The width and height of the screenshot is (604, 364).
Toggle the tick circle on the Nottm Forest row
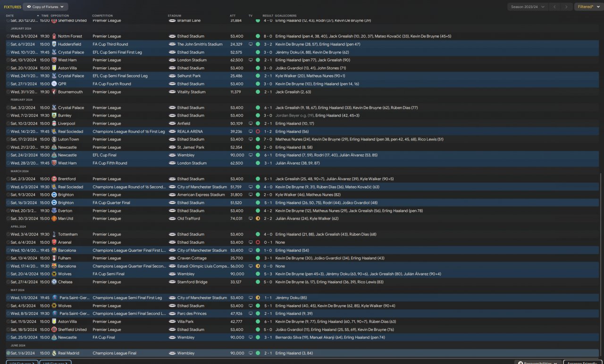(8, 36)
